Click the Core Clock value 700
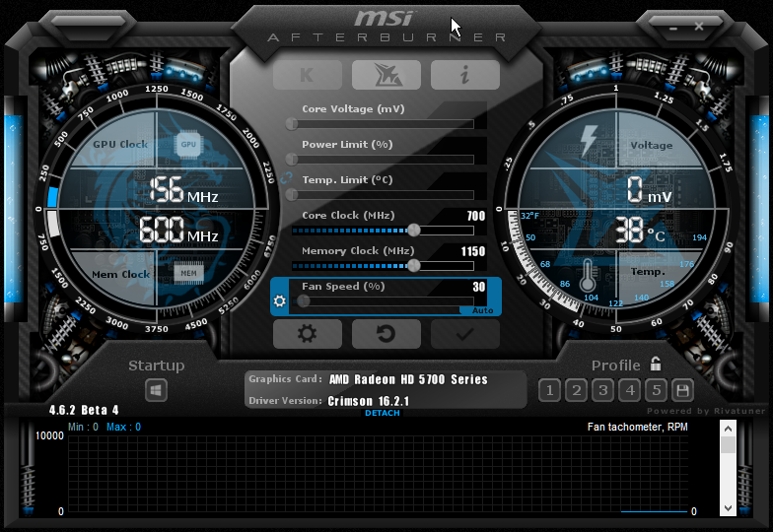Image resolution: width=773 pixels, height=532 pixels. click(475, 216)
